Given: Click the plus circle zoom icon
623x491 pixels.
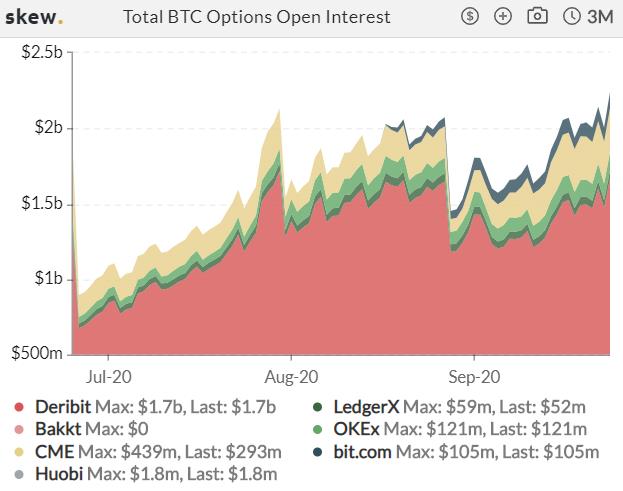Looking at the screenshot, I should coord(503,16).
